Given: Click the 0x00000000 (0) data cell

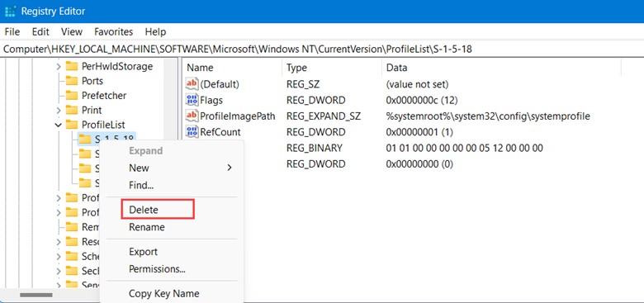Looking at the screenshot, I should pos(419,164).
